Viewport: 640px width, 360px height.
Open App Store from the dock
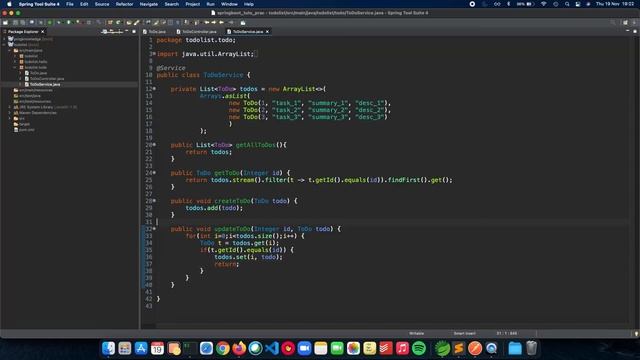pos(141,348)
